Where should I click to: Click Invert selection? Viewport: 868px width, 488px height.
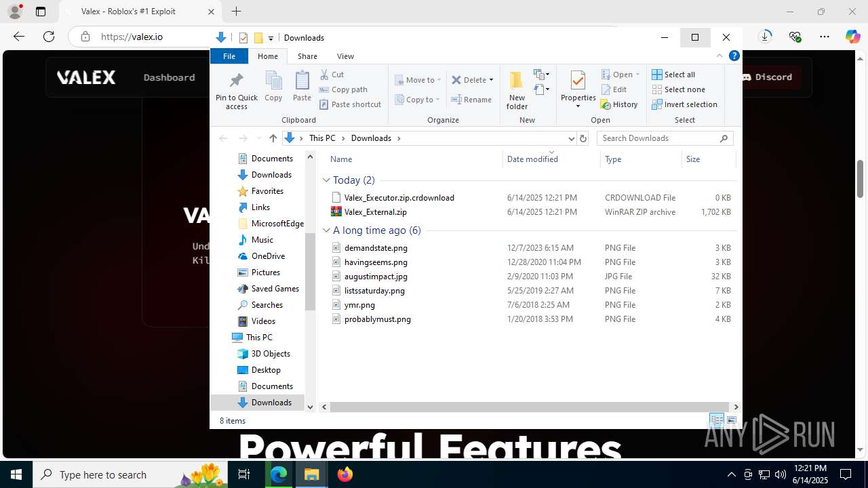(x=684, y=104)
